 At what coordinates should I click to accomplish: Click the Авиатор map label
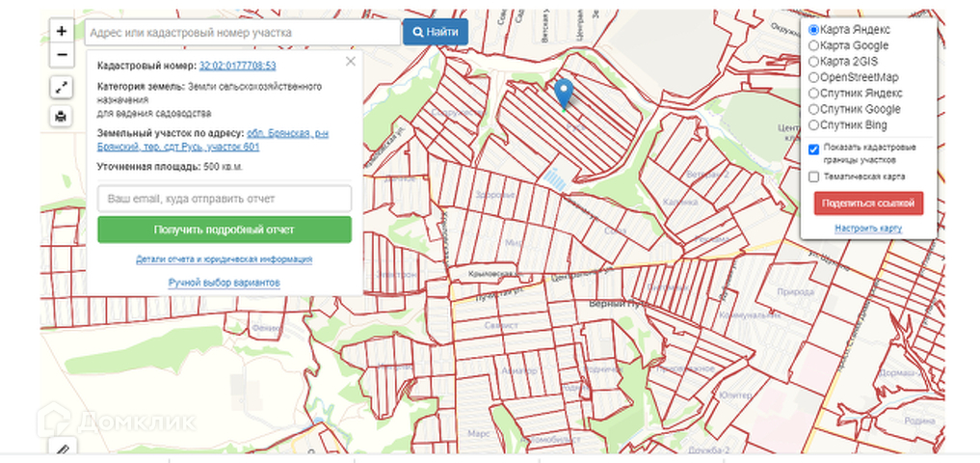click(519, 370)
